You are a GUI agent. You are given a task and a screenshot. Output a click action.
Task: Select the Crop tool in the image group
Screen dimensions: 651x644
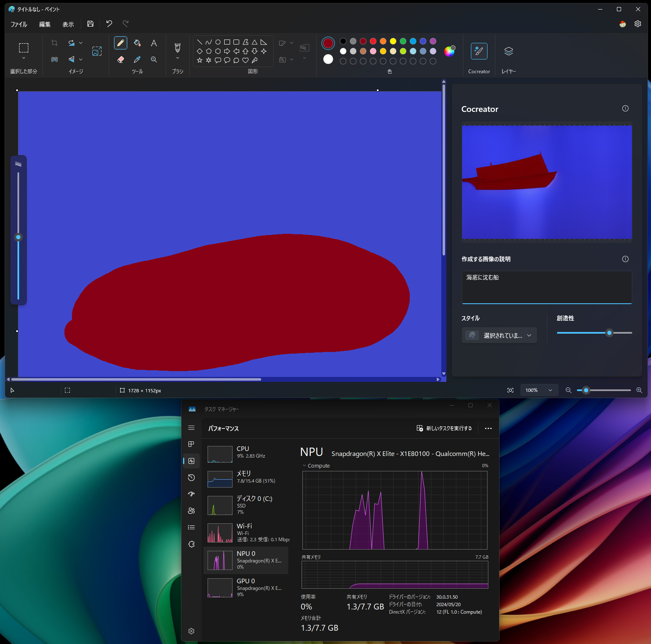(x=54, y=43)
